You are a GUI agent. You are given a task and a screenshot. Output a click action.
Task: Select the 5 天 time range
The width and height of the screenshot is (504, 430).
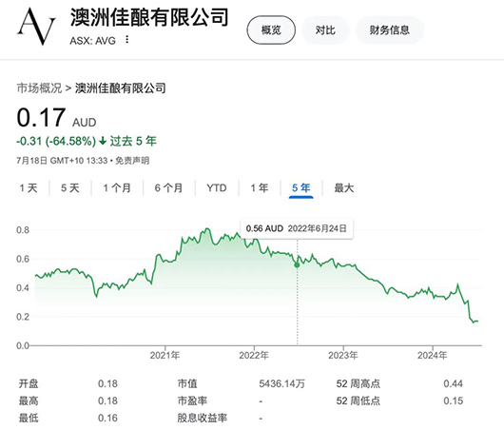point(70,187)
